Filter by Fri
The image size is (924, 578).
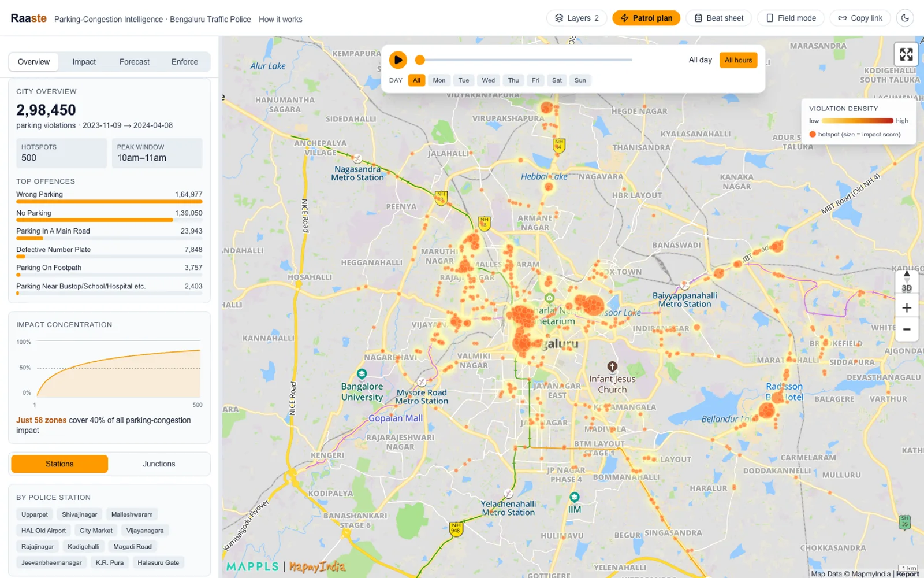pyautogui.click(x=535, y=80)
